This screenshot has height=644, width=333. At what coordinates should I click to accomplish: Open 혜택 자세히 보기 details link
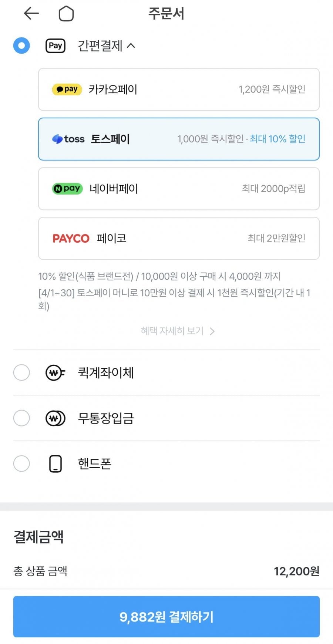[x=178, y=331]
